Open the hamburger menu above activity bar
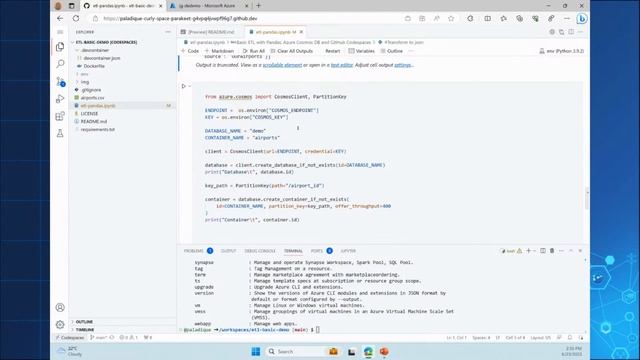 click(x=60, y=32)
